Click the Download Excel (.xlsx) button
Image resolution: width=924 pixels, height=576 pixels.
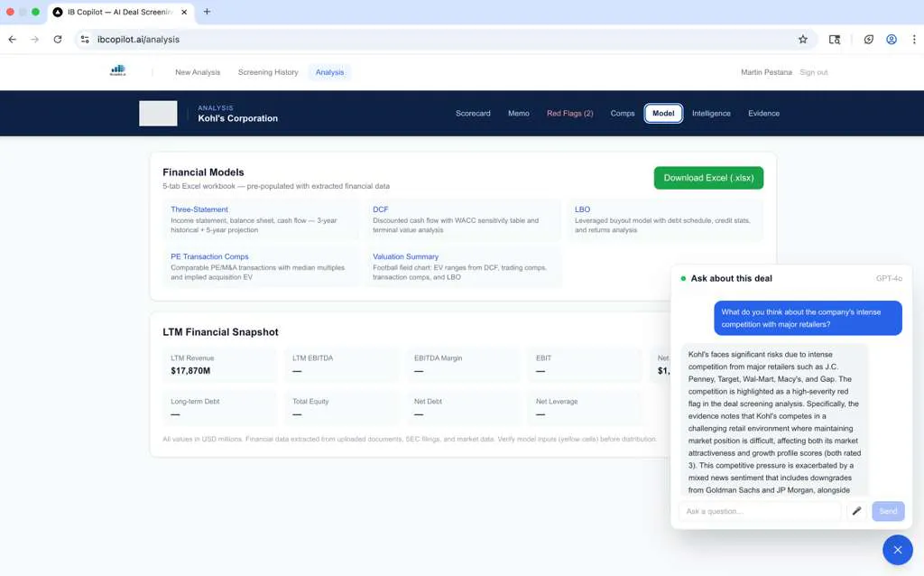pyautogui.click(x=708, y=178)
